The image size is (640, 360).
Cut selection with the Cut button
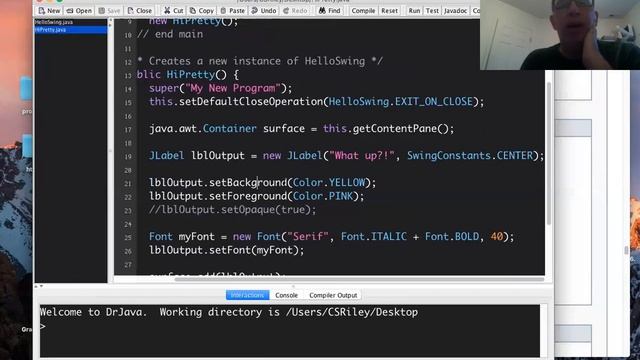[173, 11]
